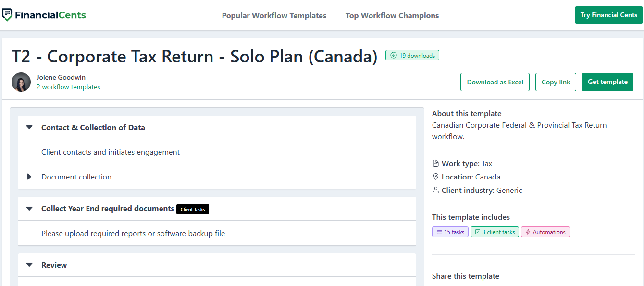Click the 15 tasks tag

[x=450, y=232]
